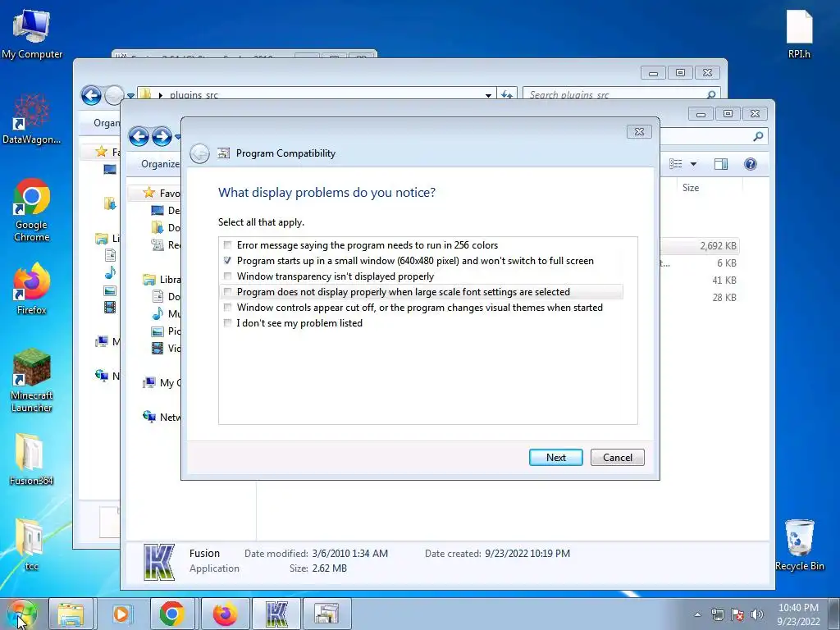Click the Next button
This screenshot has width=840, height=630.
[x=555, y=457]
